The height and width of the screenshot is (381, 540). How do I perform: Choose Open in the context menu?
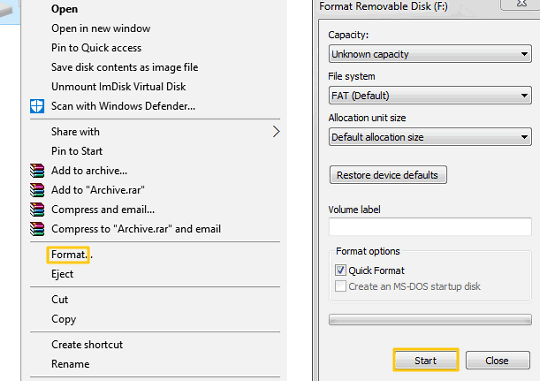coord(64,9)
